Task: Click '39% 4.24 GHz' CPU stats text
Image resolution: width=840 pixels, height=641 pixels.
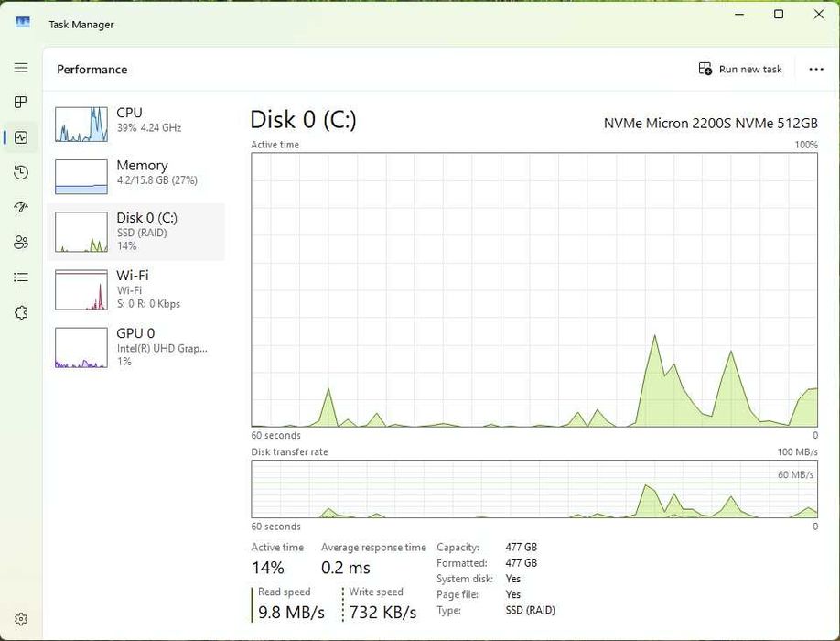Action: tap(149, 127)
